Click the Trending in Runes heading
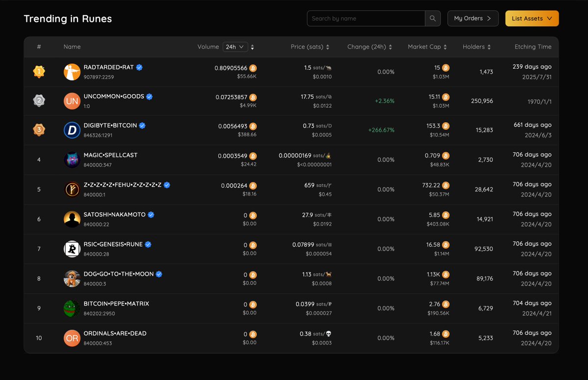The width and height of the screenshot is (588, 380). (x=68, y=19)
